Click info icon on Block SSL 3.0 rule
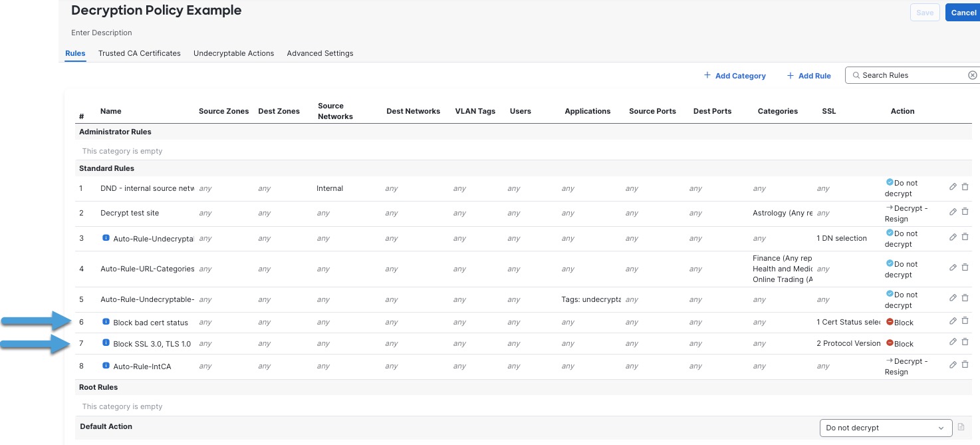 [x=106, y=343]
